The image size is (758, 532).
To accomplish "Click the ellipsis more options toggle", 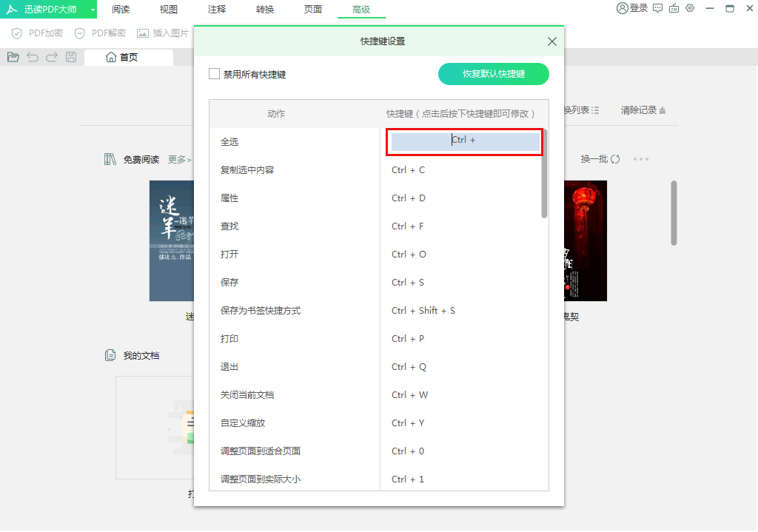I will (640, 159).
